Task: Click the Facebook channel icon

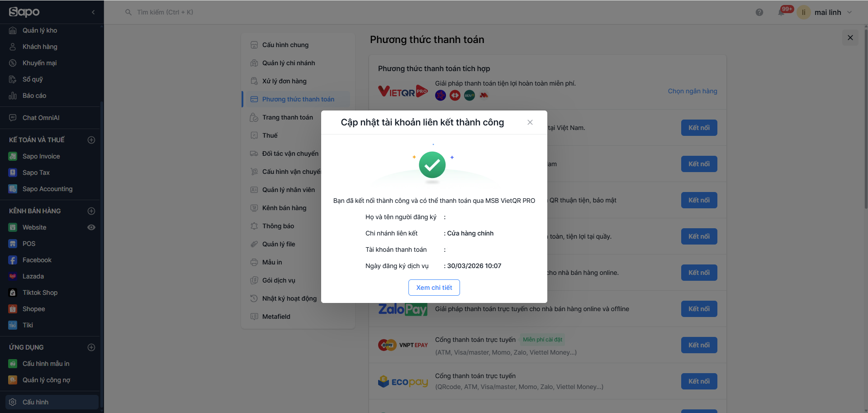Action: pyautogui.click(x=13, y=260)
